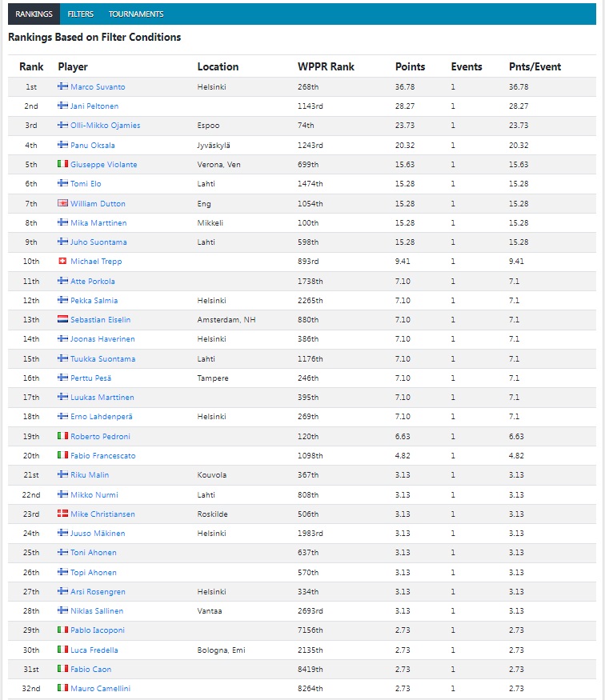Open Mauro Camellini player page

[x=100, y=688]
